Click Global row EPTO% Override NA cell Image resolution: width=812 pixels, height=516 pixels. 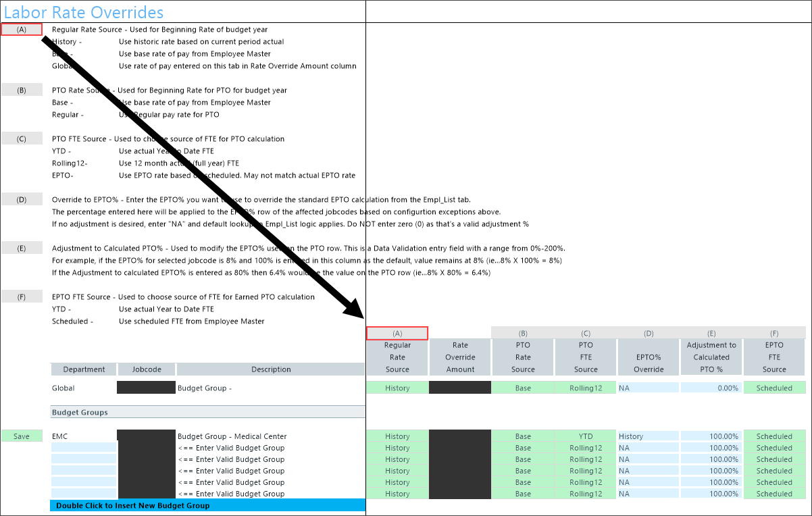coord(648,388)
